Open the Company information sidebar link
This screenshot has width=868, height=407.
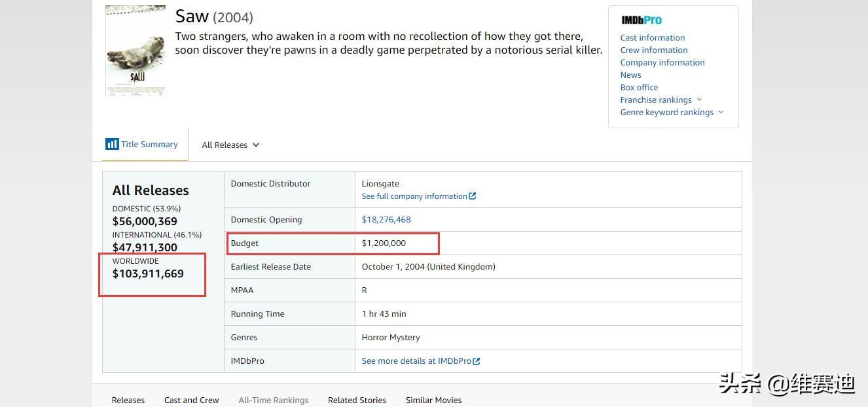coord(662,62)
